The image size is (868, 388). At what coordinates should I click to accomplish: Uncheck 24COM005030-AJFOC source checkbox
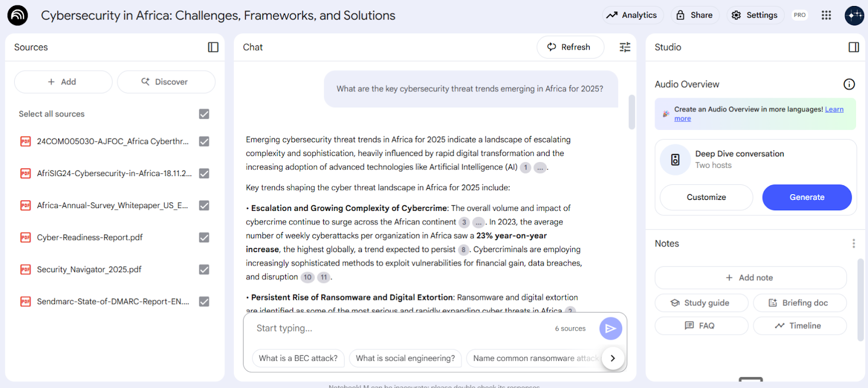click(204, 141)
